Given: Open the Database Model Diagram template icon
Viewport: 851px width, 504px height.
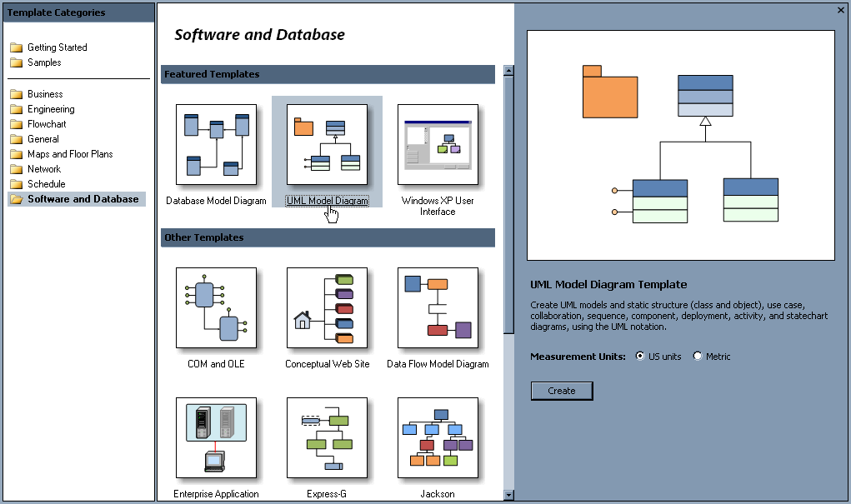Looking at the screenshot, I should click(216, 145).
